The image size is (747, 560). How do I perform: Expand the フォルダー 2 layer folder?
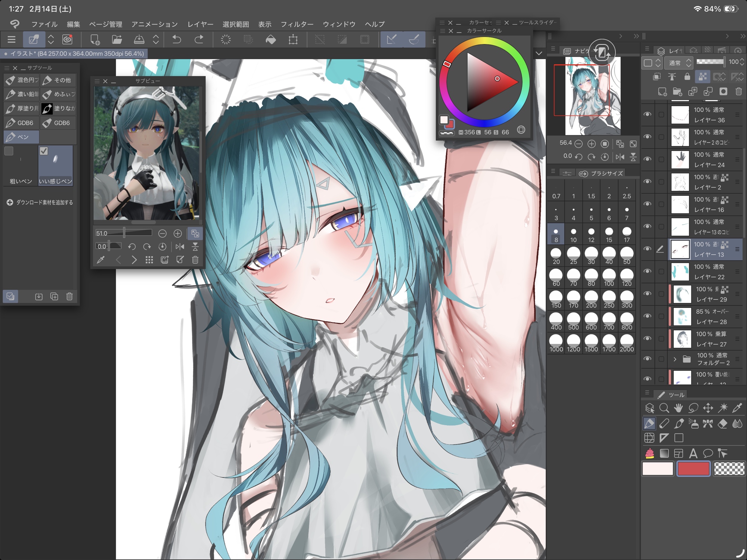tap(675, 359)
